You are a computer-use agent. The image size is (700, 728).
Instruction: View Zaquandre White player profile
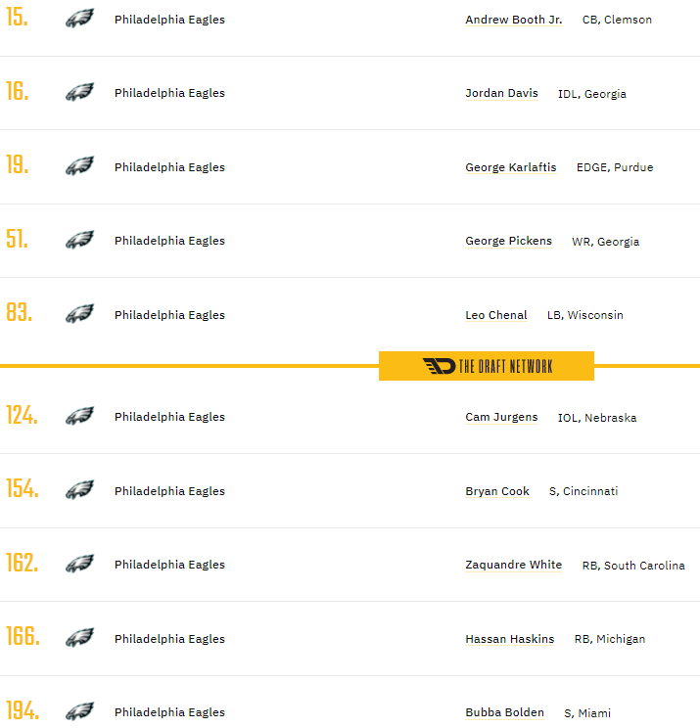tap(513, 565)
